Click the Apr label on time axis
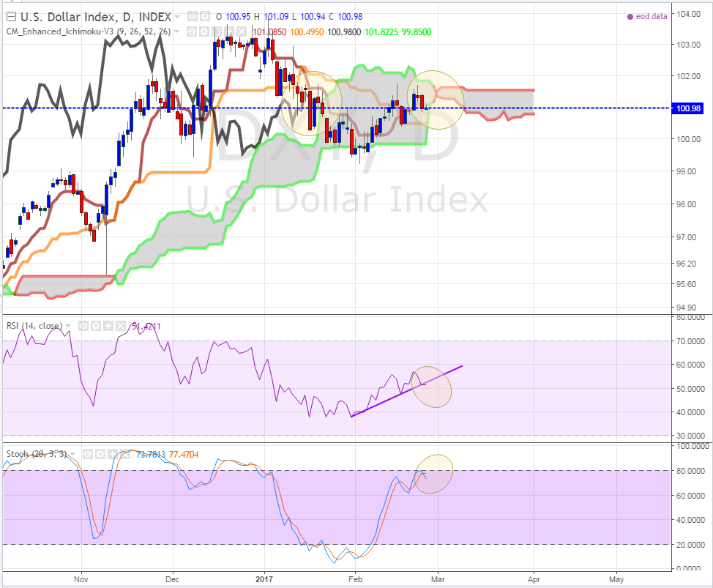This screenshot has height=588, width=713. [x=534, y=579]
